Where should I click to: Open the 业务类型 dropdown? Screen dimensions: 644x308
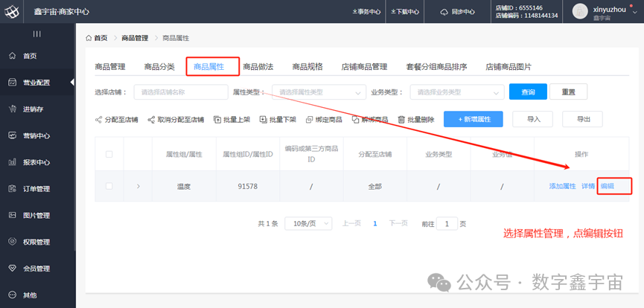coord(456,92)
